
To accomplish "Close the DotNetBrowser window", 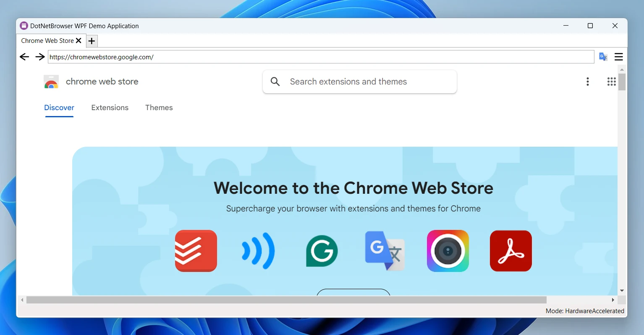I will coord(615,26).
